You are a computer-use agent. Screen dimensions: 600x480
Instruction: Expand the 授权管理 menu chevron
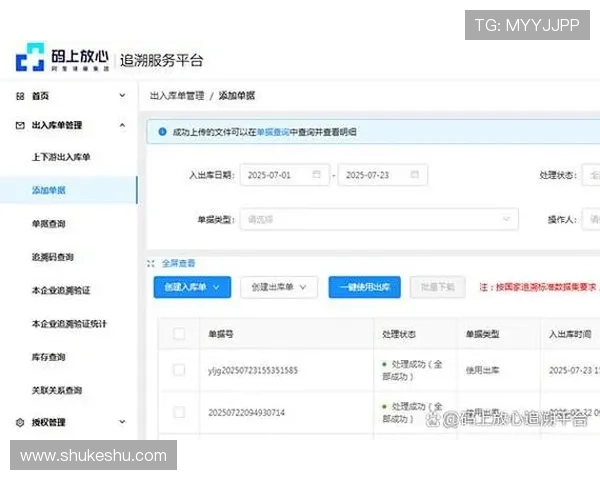pos(122,422)
